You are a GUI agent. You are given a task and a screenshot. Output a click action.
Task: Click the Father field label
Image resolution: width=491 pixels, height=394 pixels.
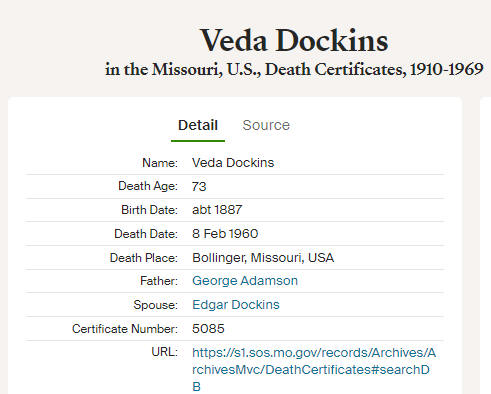[x=159, y=281]
